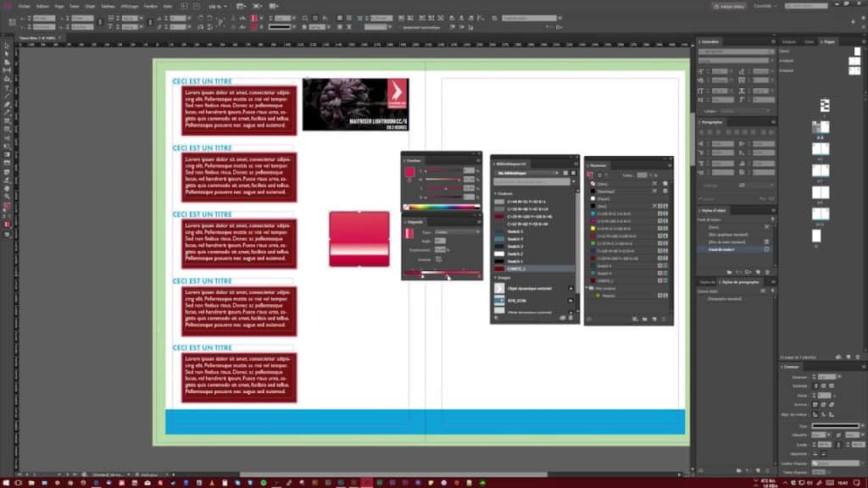Click the Couleur panel menu icon
Viewport: 868px width, 488px height.
[x=479, y=159]
